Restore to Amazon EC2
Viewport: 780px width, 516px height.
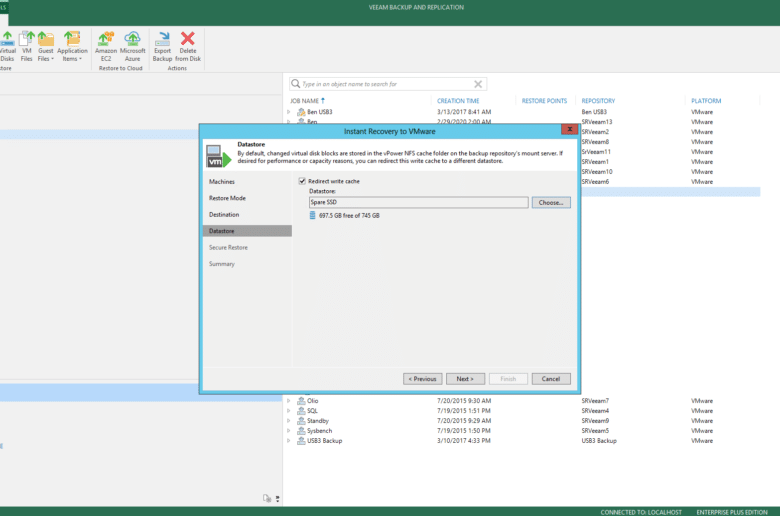tap(106, 46)
